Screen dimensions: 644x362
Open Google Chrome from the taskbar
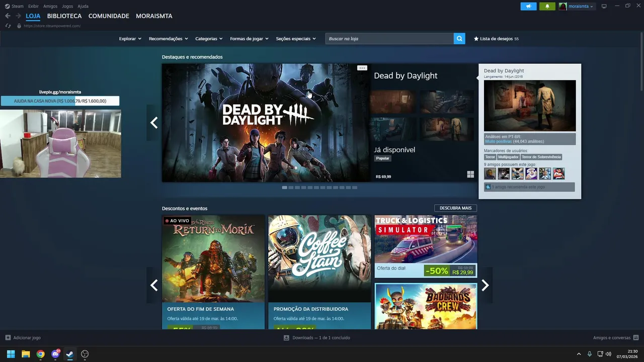(40, 354)
